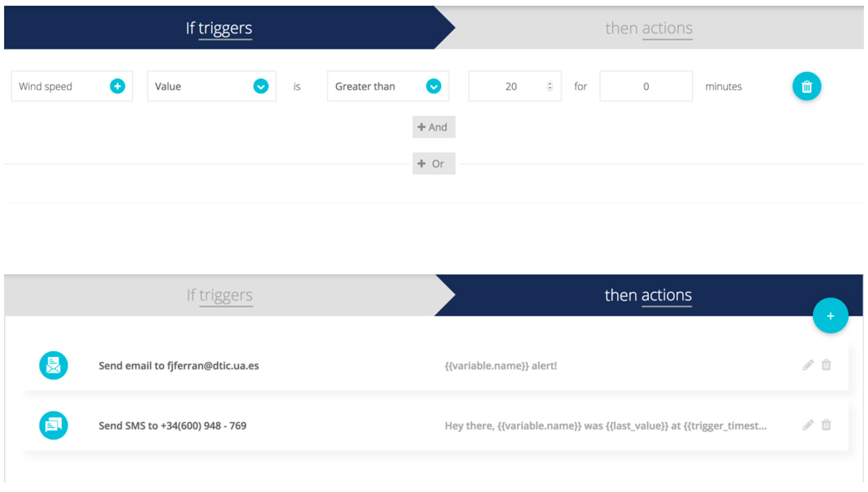Add an And condition
The image size is (868, 492).
point(433,127)
